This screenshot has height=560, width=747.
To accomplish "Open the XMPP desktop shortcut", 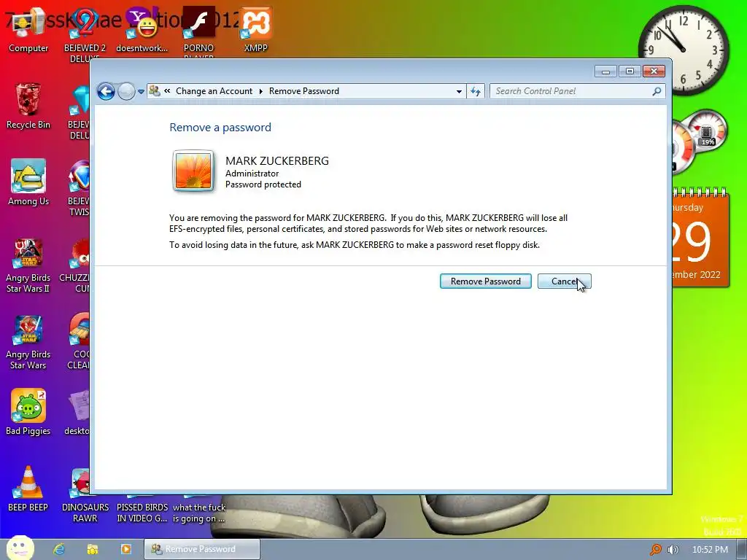I will (x=256, y=31).
